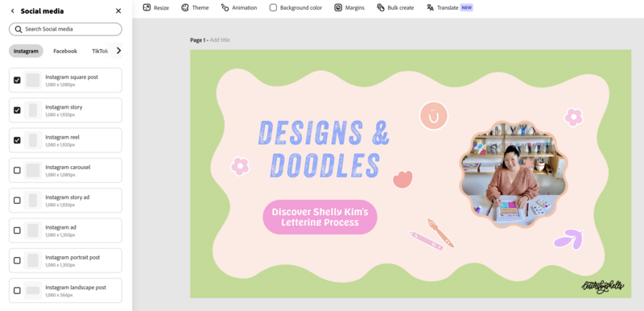The width and height of the screenshot is (644, 311).
Task: Check the Instagram carousel checkbox
Action: tap(17, 170)
